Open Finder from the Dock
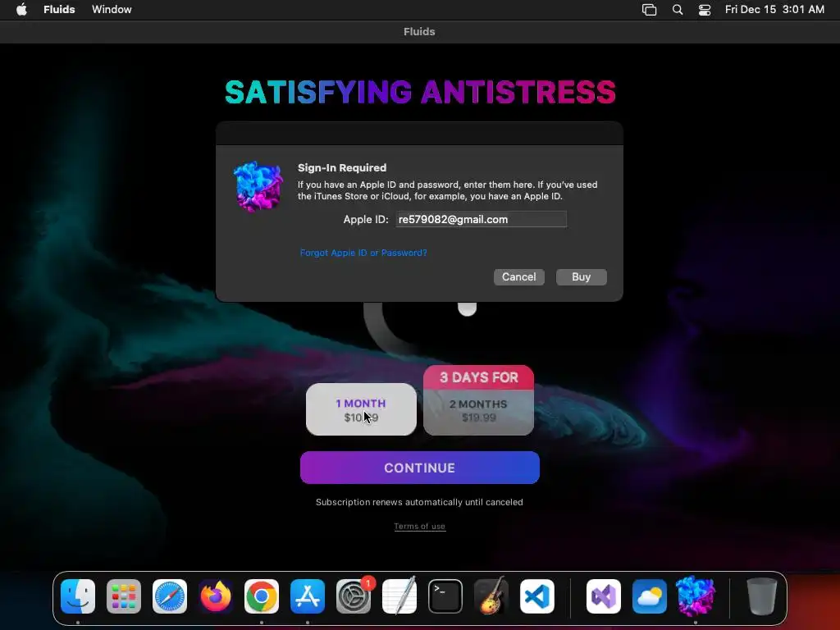The height and width of the screenshot is (630, 840). 78,596
